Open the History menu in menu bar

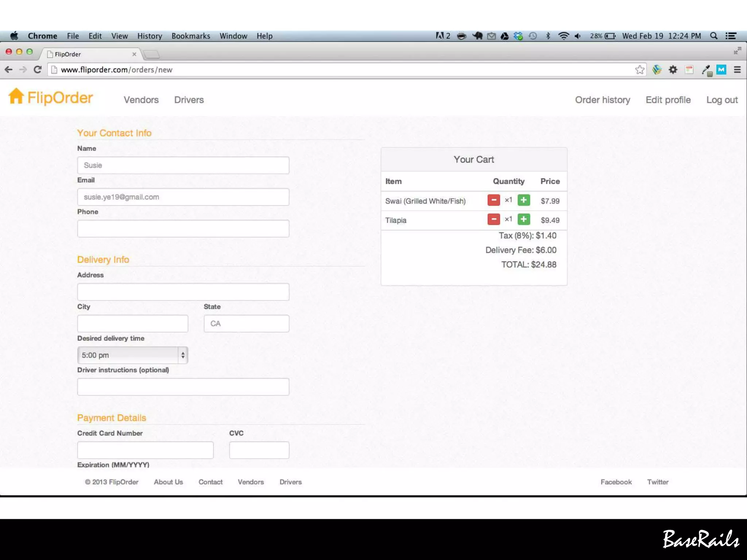[x=150, y=36]
